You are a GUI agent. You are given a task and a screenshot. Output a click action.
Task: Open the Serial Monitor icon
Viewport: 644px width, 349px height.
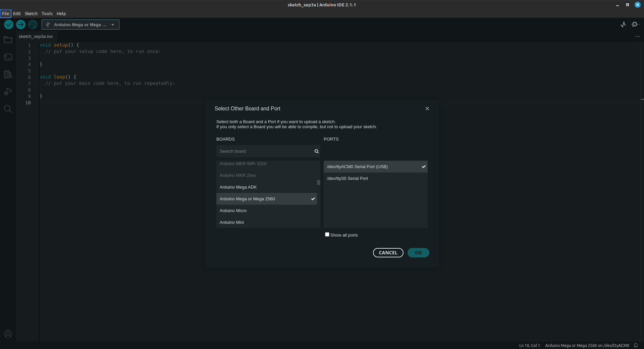click(x=635, y=24)
